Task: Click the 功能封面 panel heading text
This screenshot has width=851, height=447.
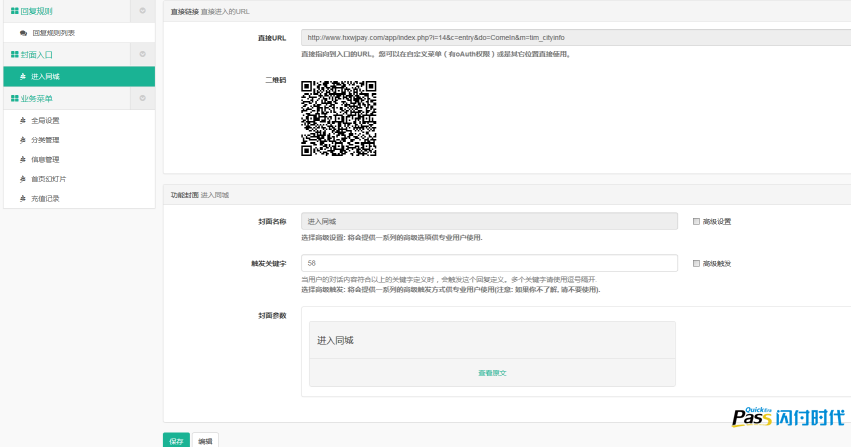Action: 185,195
